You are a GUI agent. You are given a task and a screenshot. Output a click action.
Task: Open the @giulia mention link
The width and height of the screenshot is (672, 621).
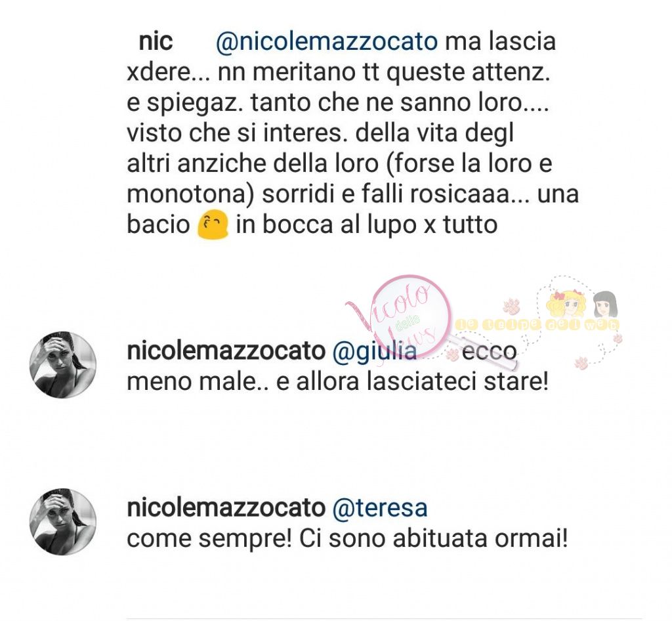pos(375,351)
